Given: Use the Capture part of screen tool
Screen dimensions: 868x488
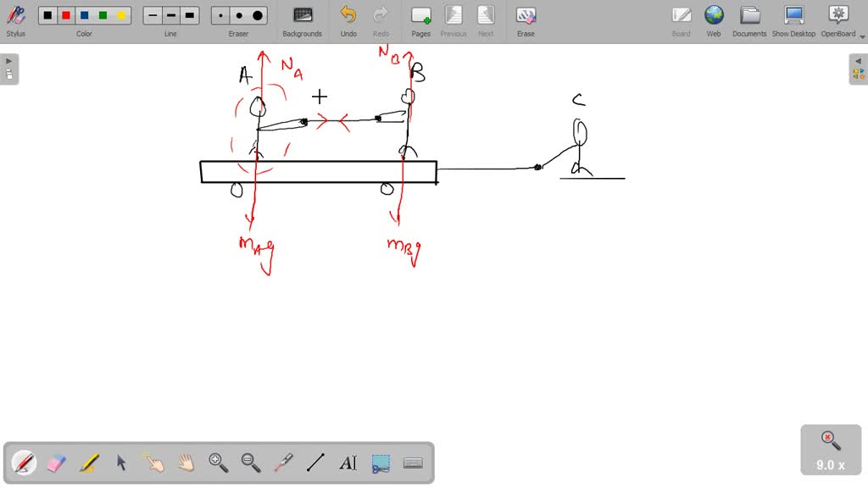Looking at the screenshot, I should point(381,462).
